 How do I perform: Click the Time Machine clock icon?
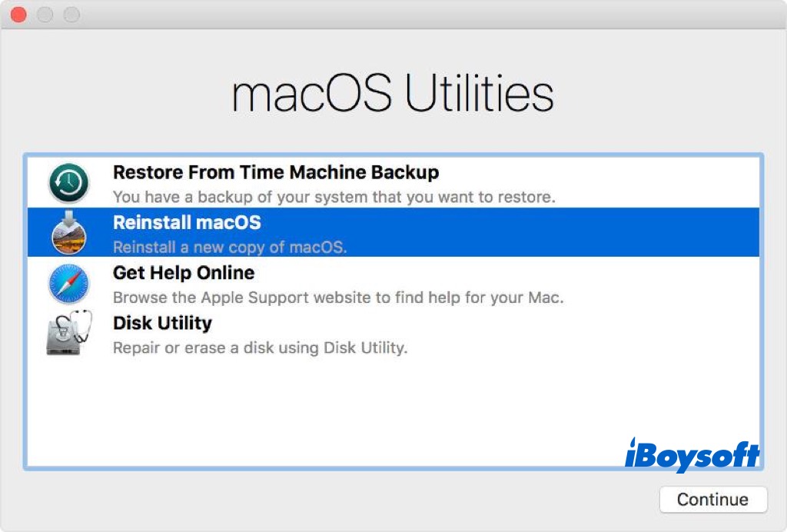point(68,184)
